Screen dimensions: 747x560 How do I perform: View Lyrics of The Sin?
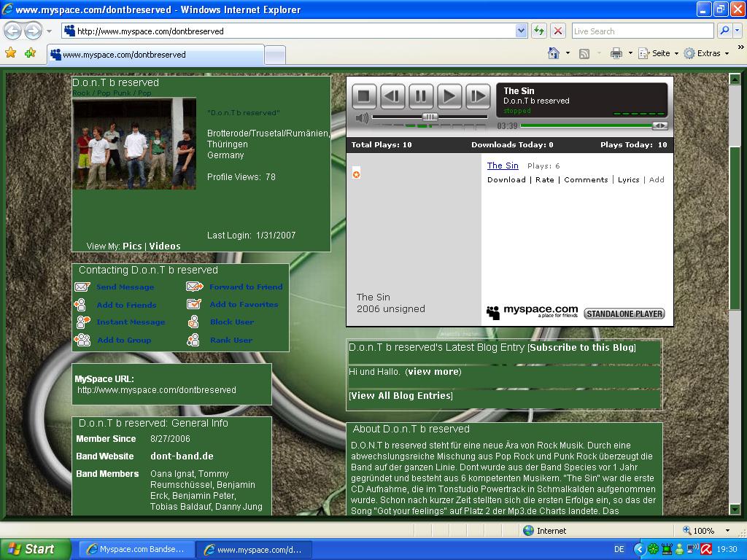pos(628,179)
